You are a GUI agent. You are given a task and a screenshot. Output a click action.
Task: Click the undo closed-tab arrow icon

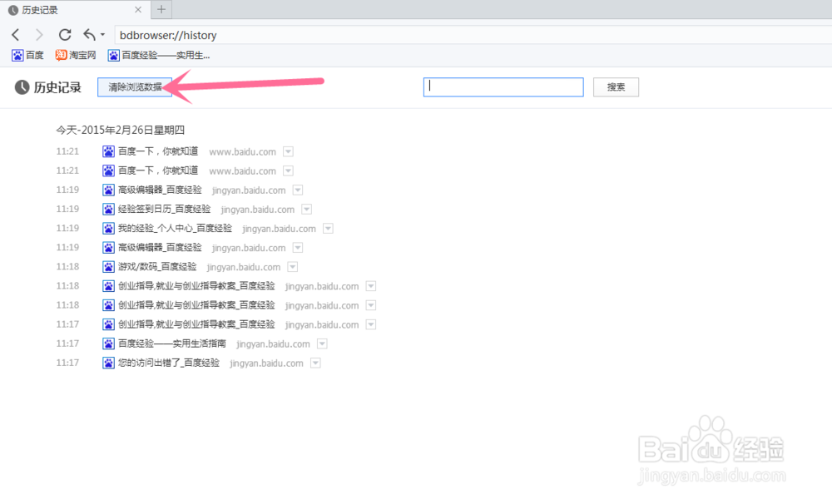coord(89,35)
